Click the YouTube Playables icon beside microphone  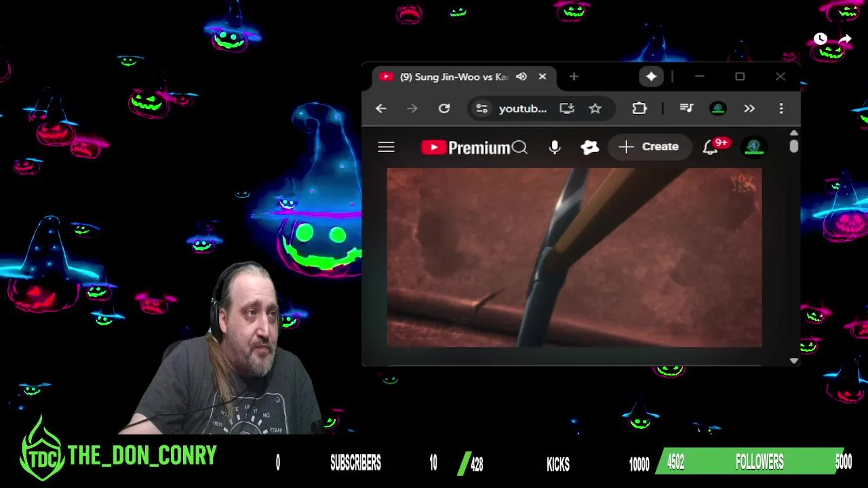(x=590, y=147)
